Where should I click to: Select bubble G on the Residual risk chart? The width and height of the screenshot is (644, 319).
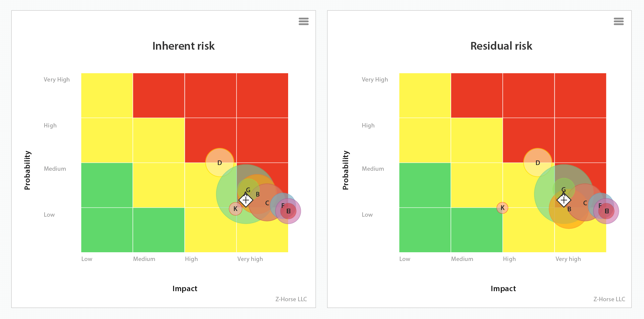click(x=563, y=190)
